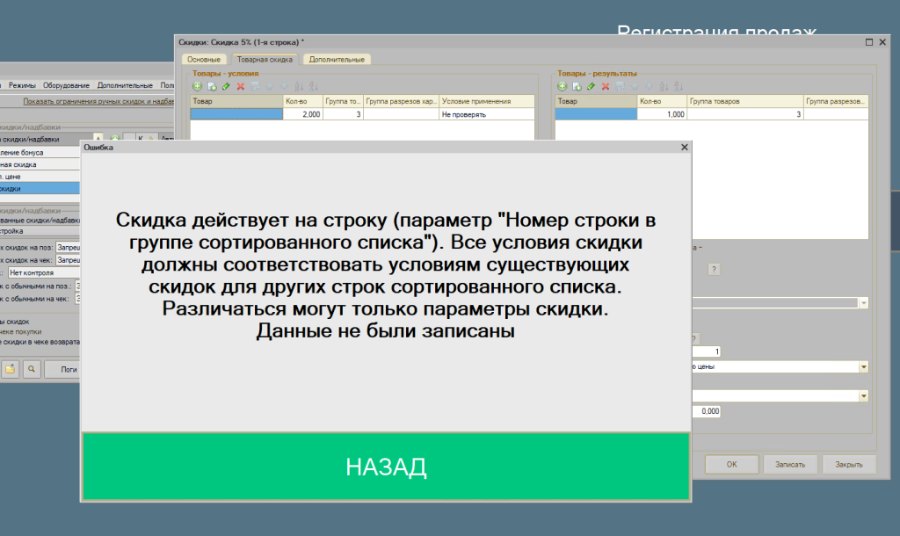900x536 pixels.
Task: Select the 1,000 quantity cell in results
Action: coord(662,114)
